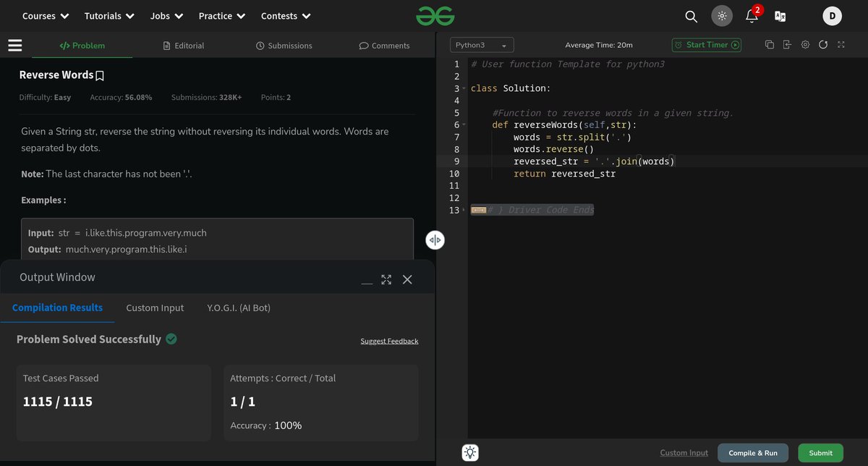Click the Suggest Feedback link
The image size is (868, 466).
click(x=389, y=341)
